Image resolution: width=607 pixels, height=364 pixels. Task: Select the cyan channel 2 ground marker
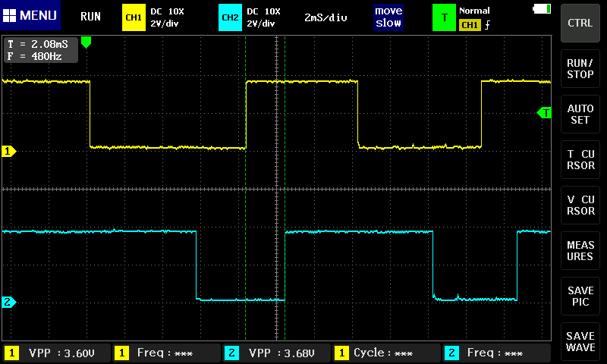pyautogui.click(x=8, y=302)
